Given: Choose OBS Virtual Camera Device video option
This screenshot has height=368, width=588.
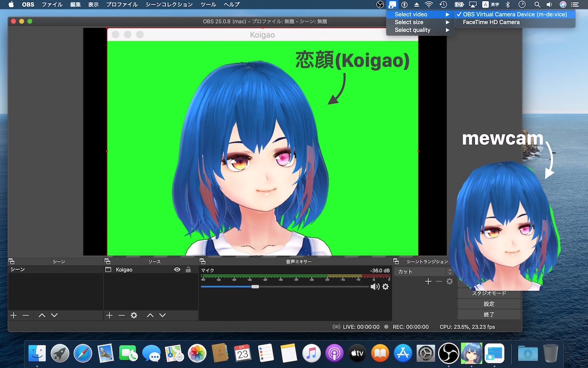Looking at the screenshot, I should point(515,14).
